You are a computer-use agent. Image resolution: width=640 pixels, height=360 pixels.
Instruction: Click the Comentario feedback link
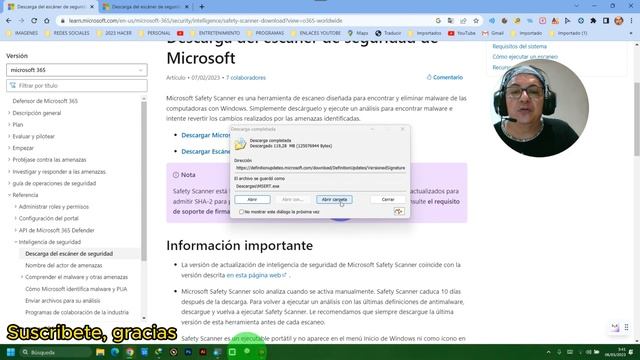444,77
